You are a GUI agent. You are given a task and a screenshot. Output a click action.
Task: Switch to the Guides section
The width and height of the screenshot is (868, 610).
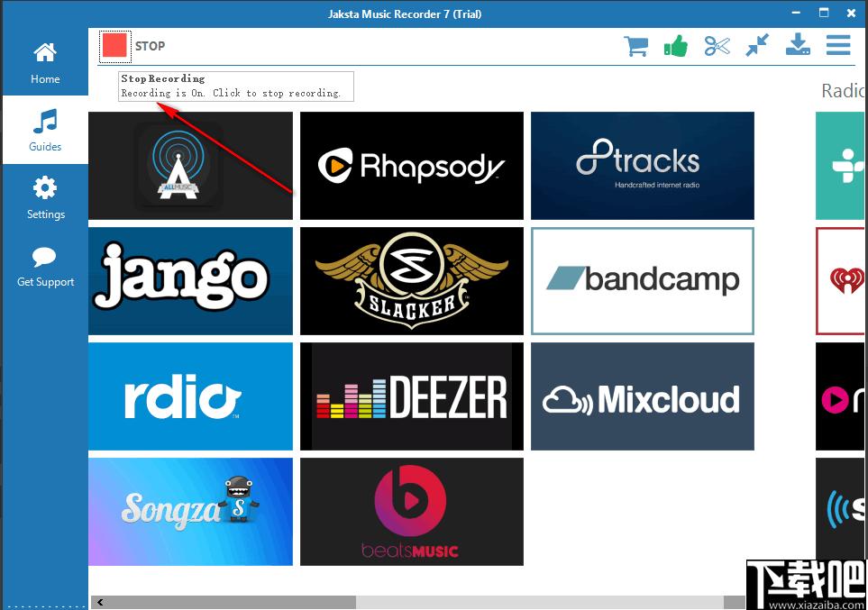[x=45, y=130]
